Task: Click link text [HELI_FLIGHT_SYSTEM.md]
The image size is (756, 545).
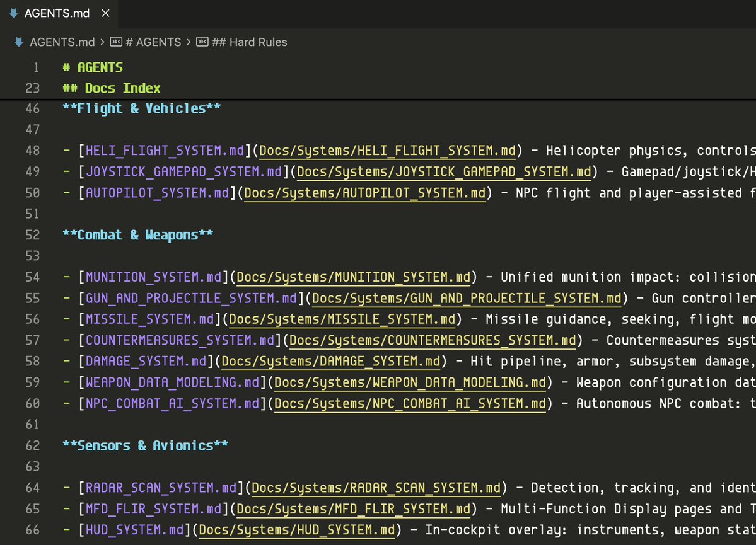Action: [x=165, y=151]
